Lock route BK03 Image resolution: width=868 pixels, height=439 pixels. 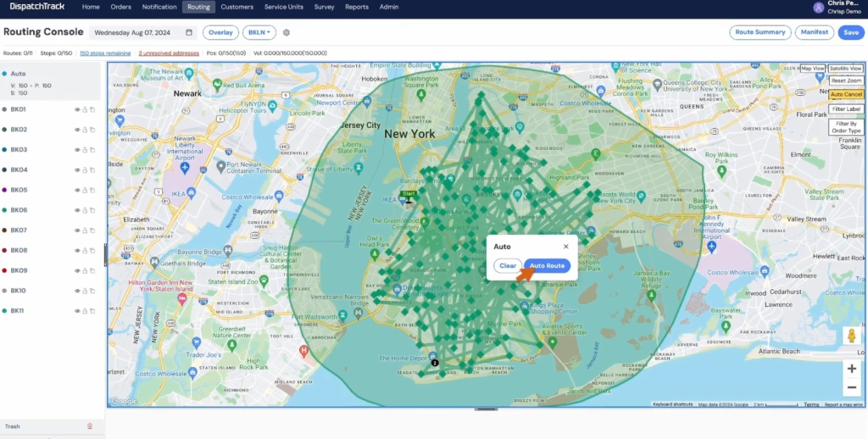(85, 150)
